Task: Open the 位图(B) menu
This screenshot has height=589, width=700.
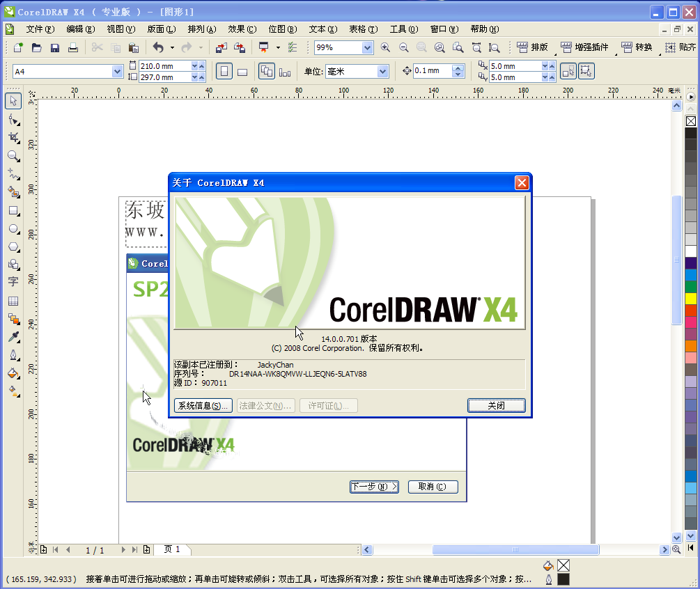Action: 283,29
